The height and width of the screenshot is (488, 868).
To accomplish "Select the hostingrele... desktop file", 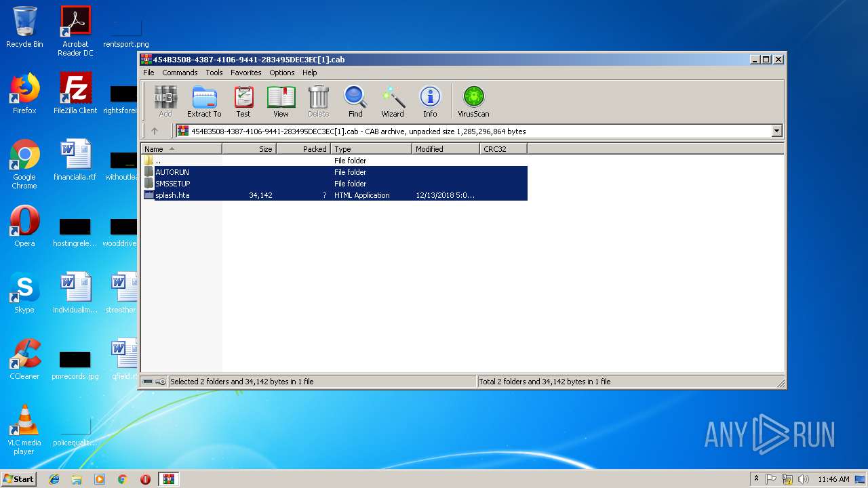I will pos(75,231).
